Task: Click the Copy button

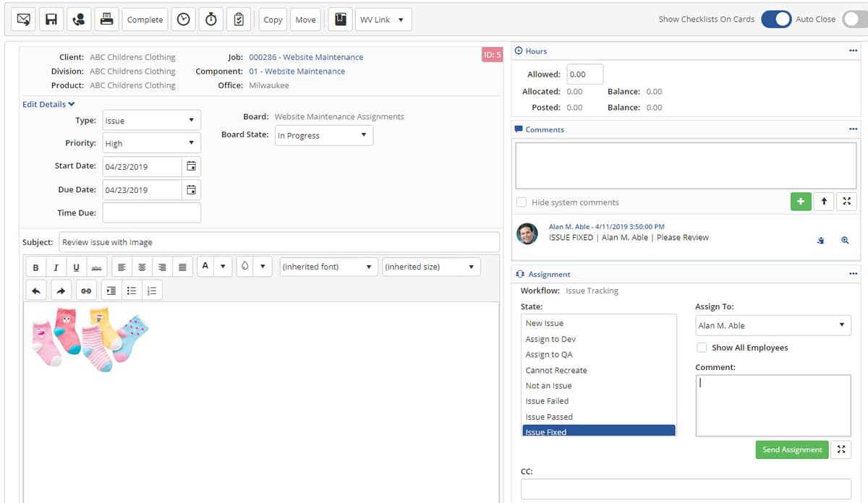Action: 273,20
